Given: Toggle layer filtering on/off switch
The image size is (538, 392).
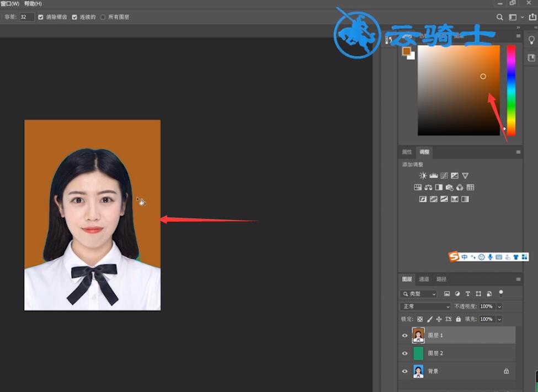Looking at the screenshot, I should (501, 293).
